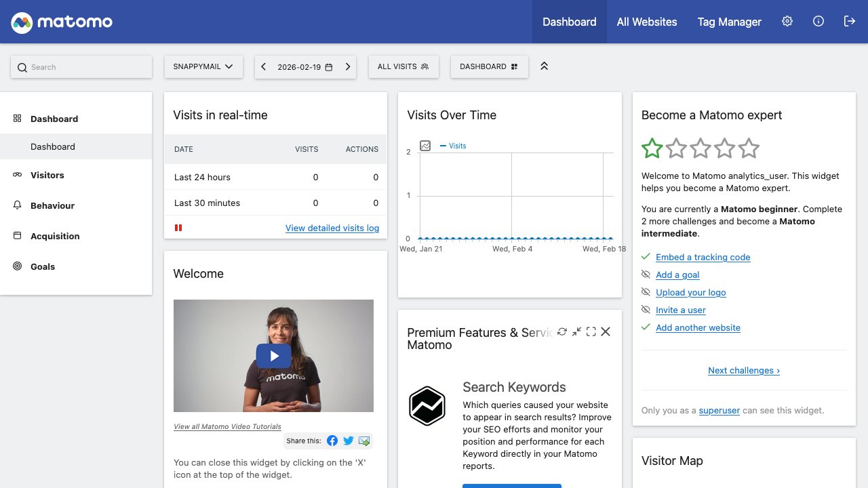This screenshot has width=868, height=488.
Task: Share on Facebook icon
Action: tap(332, 441)
